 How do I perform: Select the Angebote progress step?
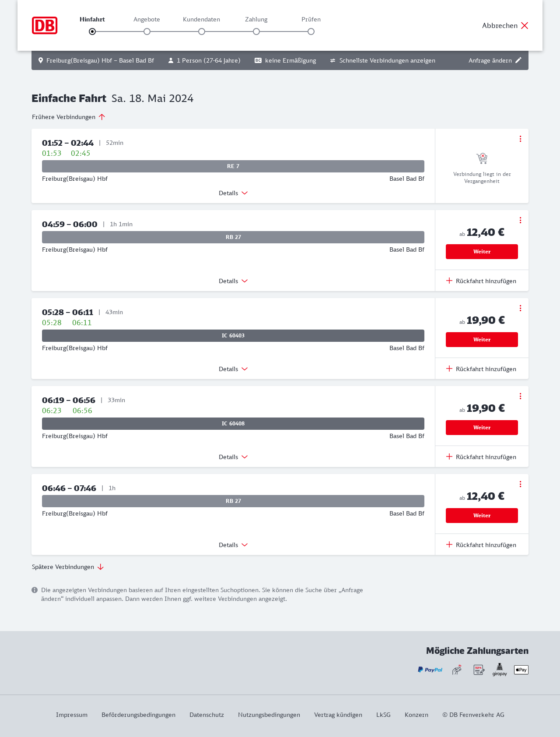pyautogui.click(x=147, y=32)
